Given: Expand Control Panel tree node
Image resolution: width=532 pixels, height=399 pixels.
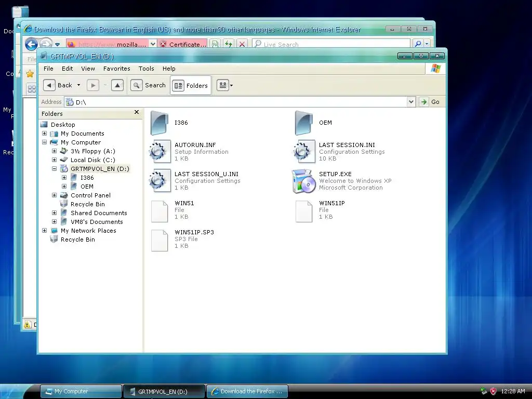Looking at the screenshot, I should [54, 195].
